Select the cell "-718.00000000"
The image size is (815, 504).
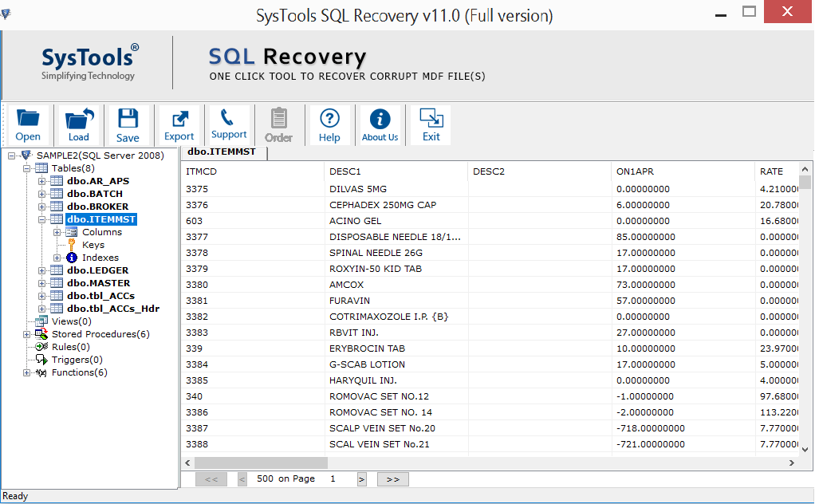683,428
